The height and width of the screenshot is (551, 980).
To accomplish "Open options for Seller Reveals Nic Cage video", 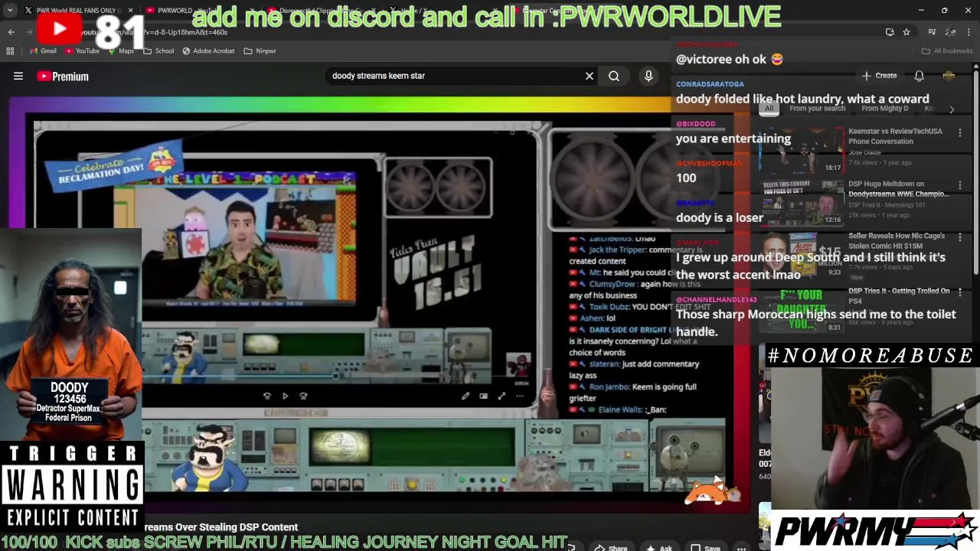I will click(960, 239).
